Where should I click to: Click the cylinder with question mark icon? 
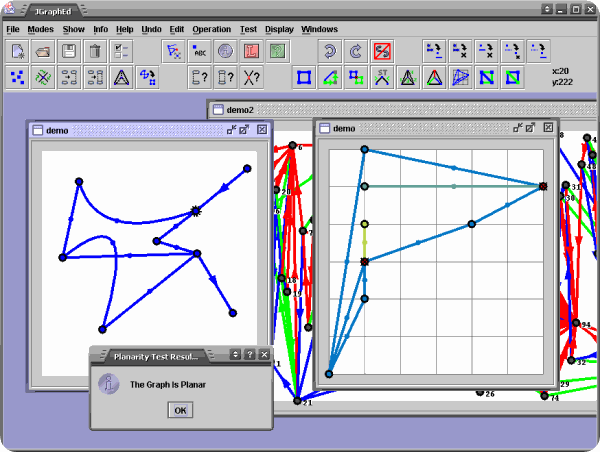pyautogui.click(x=225, y=77)
